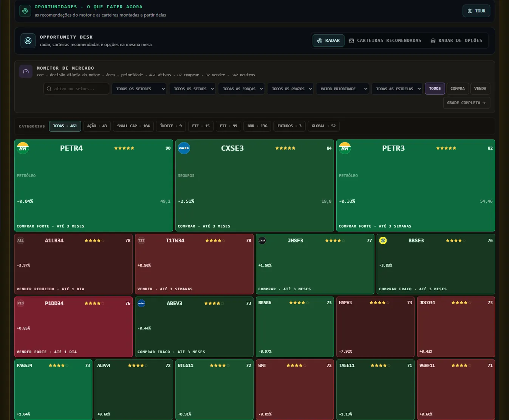
Task: Click the star rating on PETR4 card
Action: point(124,148)
